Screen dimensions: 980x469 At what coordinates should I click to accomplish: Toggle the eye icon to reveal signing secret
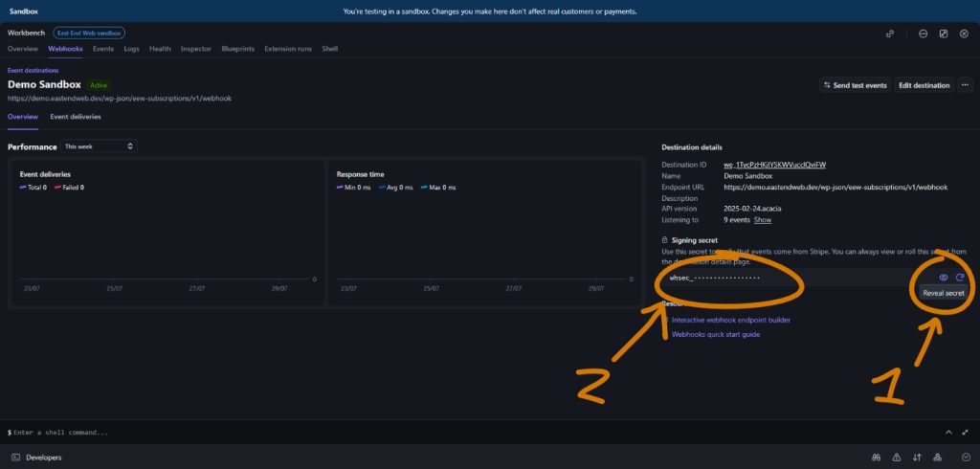(x=944, y=278)
